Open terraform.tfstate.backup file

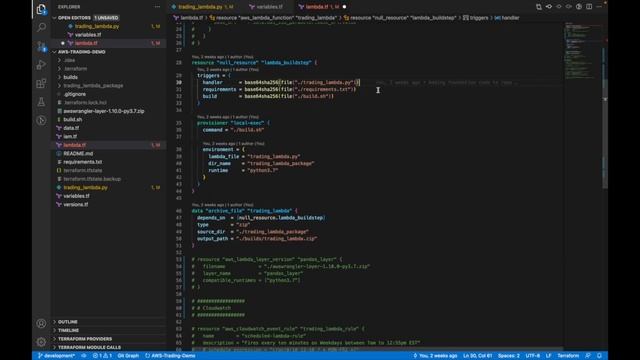(x=92, y=179)
